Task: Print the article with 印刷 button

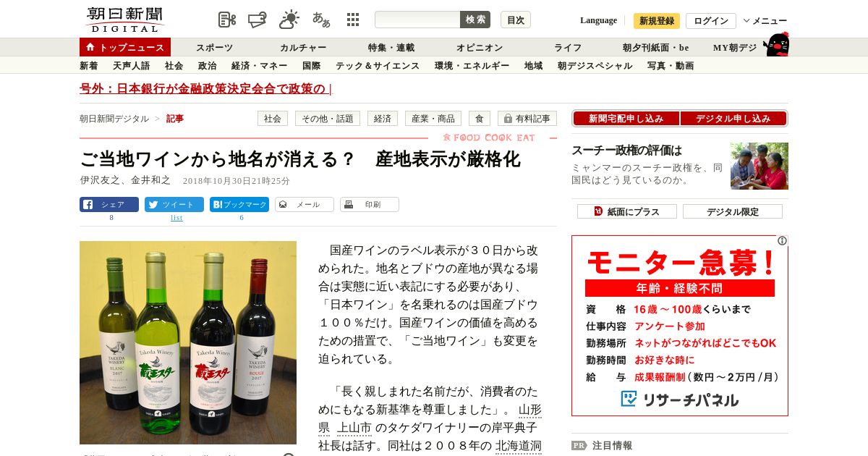Action: point(370,205)
